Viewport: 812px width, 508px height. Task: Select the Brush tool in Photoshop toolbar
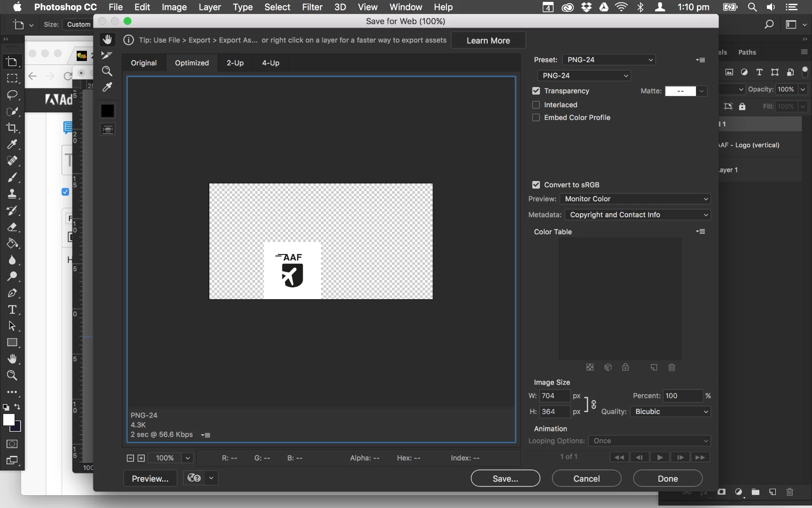point(12,177)
